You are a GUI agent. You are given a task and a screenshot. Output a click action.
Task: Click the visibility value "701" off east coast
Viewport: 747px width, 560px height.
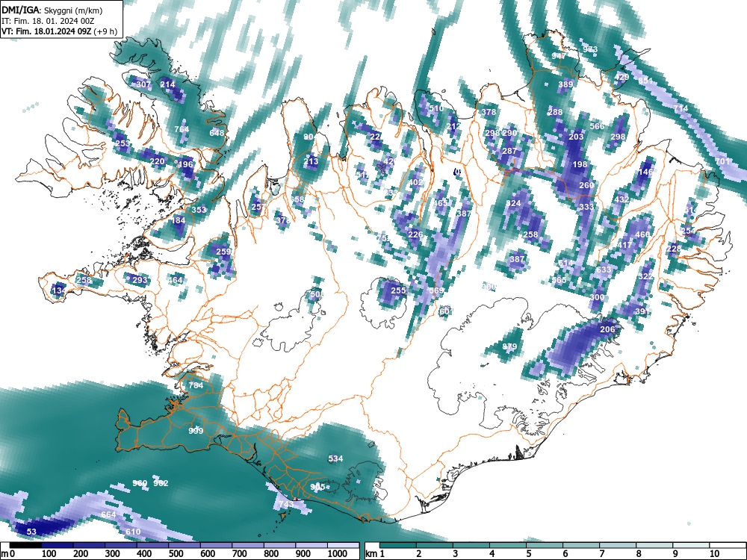(x=722, y=161)
